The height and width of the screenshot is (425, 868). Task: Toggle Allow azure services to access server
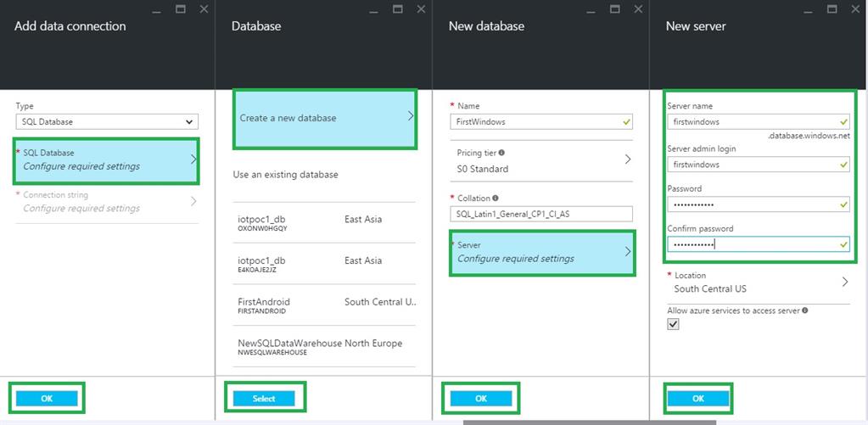pyautogui.click(x=673, y=325)
